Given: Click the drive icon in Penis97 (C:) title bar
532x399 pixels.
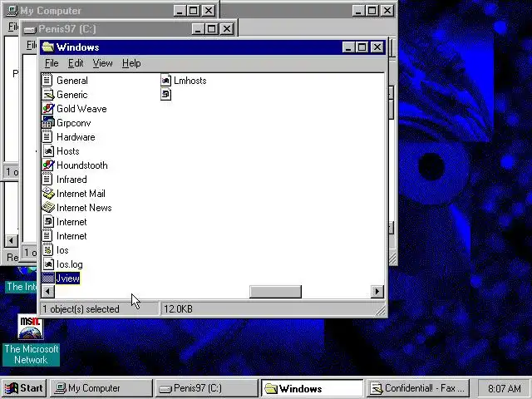Looking at the screenshot, I should point(30,30).
